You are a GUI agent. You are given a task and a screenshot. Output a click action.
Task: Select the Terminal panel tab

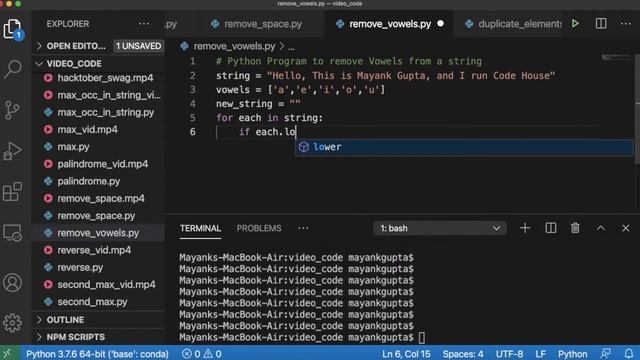[x=200, y=228]
